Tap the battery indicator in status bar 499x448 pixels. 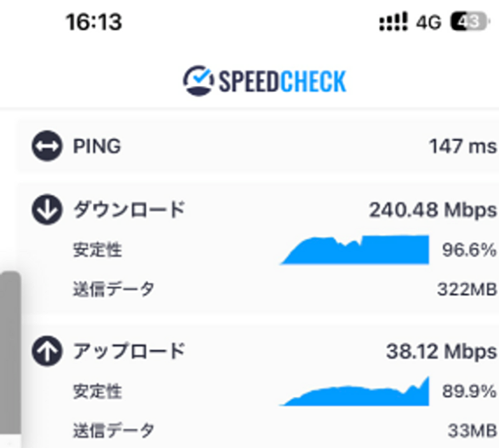[470, 22]
